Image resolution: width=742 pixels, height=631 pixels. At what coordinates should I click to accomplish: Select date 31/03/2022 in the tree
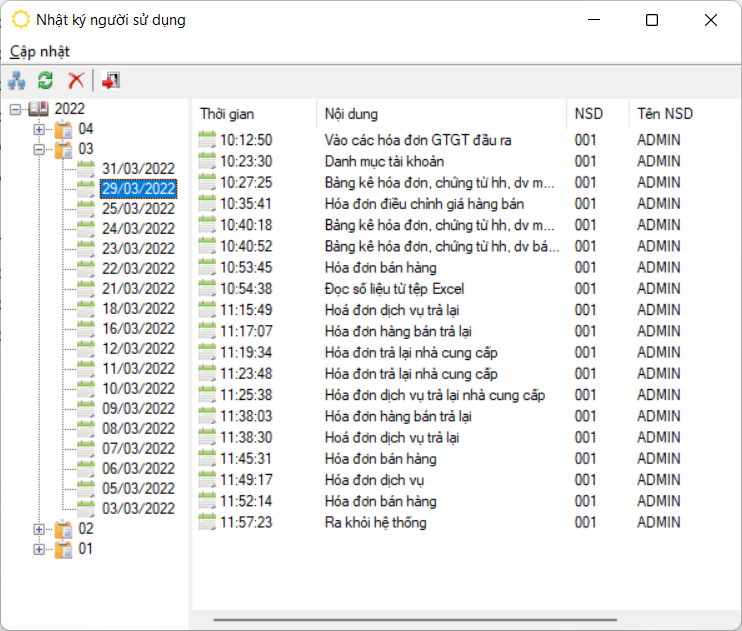138,168
